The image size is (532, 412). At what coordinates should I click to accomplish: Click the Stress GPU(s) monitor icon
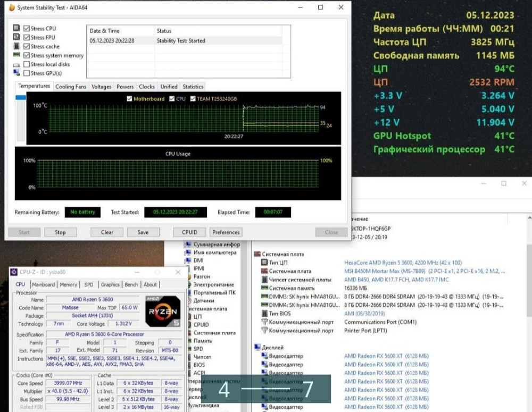click(x=16, y=73)
